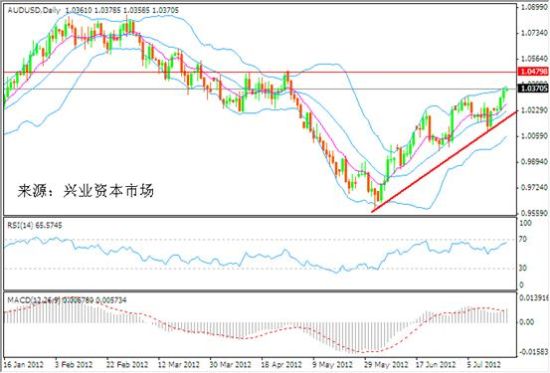Click the 0.97240 price axis value
The height and width of the screenshot is (373, 550).
click(x=534, y=188)
